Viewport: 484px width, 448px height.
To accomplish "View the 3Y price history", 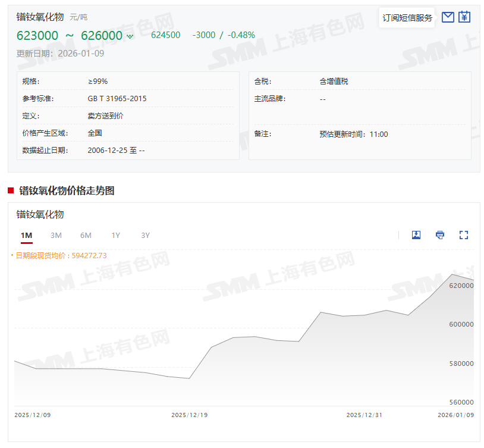I will pos(145,236).
